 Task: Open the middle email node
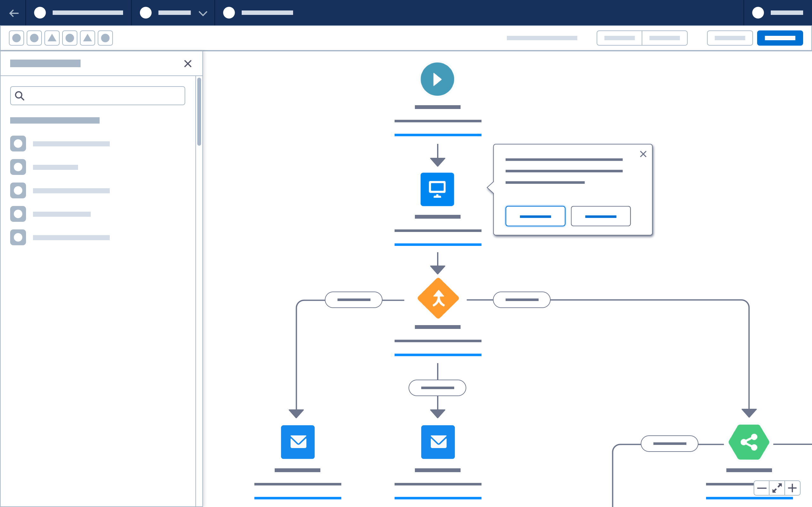coord(437,442)
